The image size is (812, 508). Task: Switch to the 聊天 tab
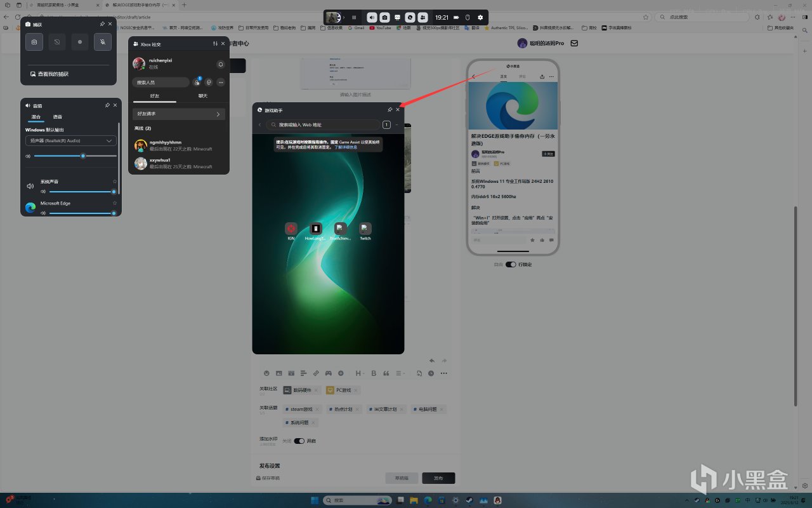(x=202, y=96)
